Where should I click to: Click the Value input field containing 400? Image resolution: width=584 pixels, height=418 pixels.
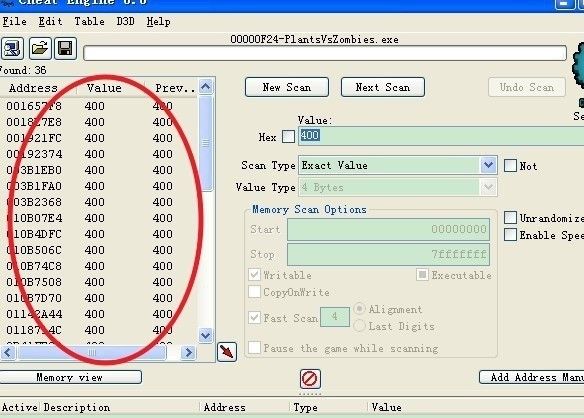(441, 136)
